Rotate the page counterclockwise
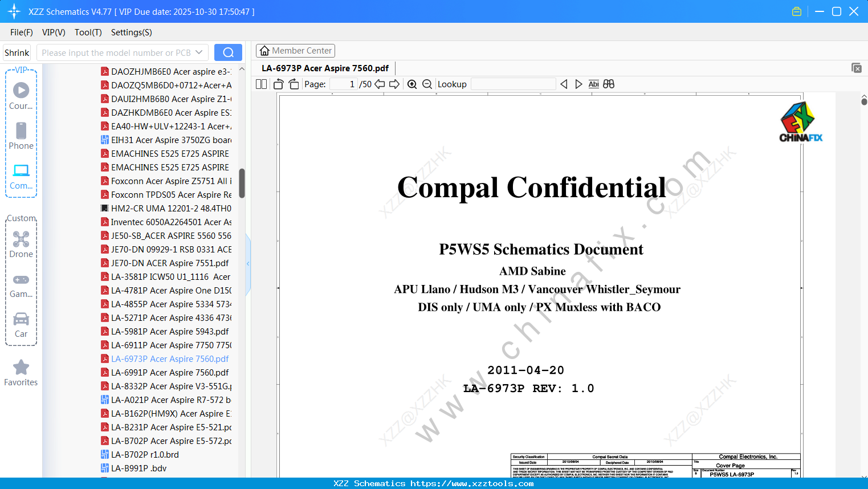The width and height of the screenshot is (868, 489). coord(279,84)
